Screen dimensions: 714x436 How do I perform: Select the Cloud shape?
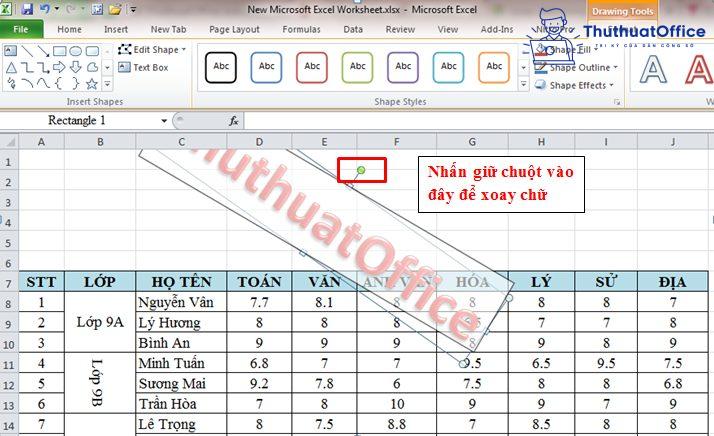(x=92, y=67)
